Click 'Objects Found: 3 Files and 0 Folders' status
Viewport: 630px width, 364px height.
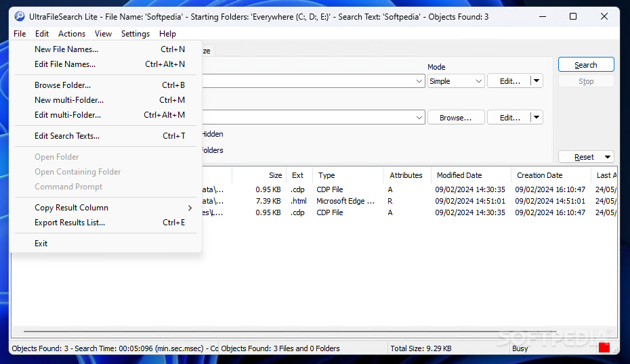[x=280, y=348]
